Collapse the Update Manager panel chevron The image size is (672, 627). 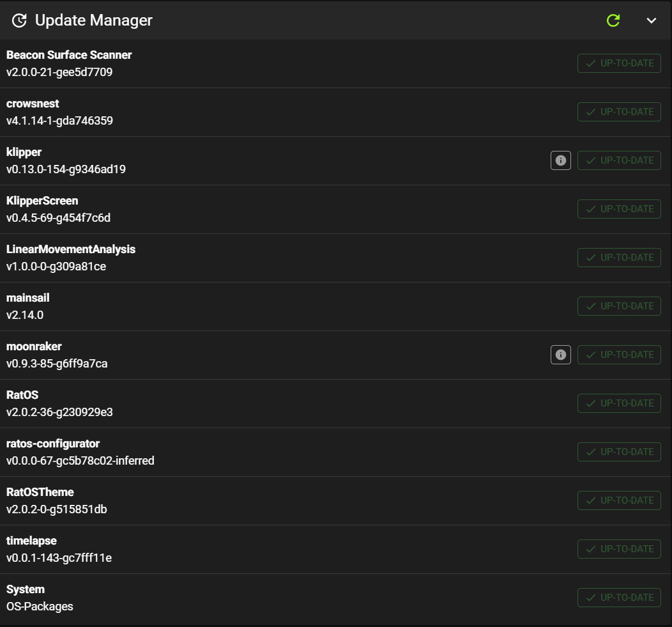click(x=651, y=20)
